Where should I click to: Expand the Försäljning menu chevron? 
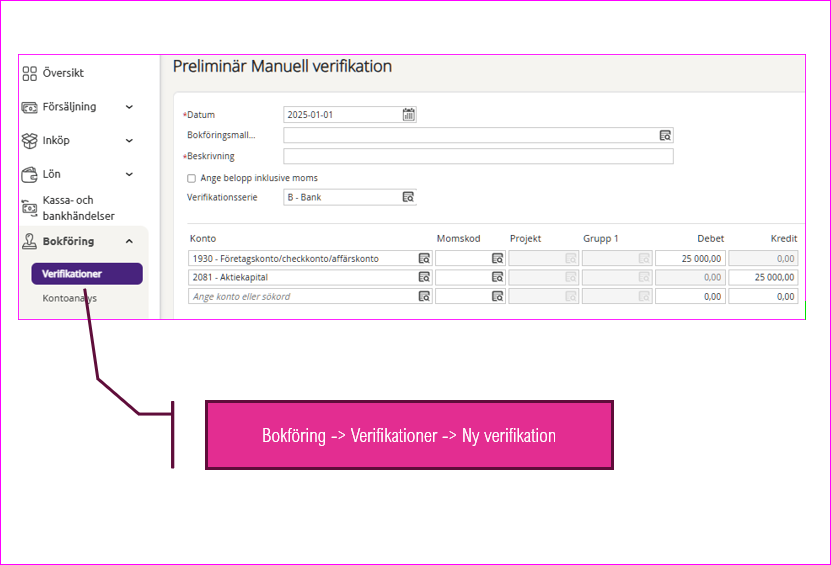[x=129, y=107]
